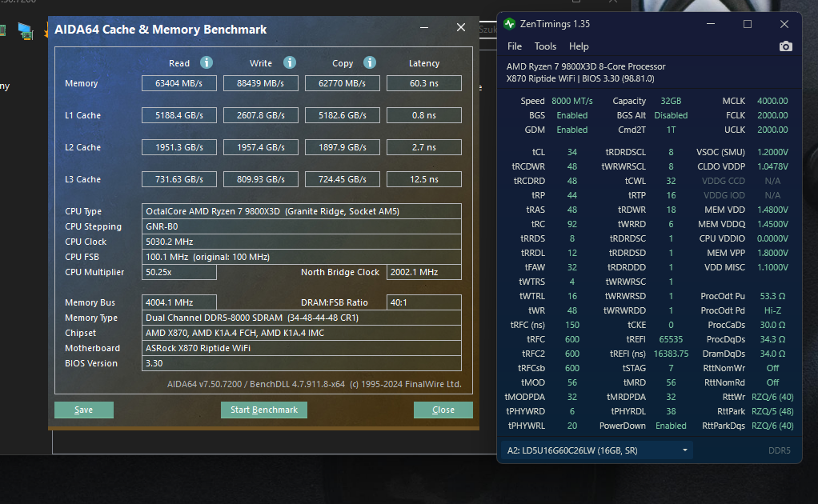Click the ZenTimings green logo icon
Screen dimensions: 818x504
pyautogui.click(x=510, y=24)
